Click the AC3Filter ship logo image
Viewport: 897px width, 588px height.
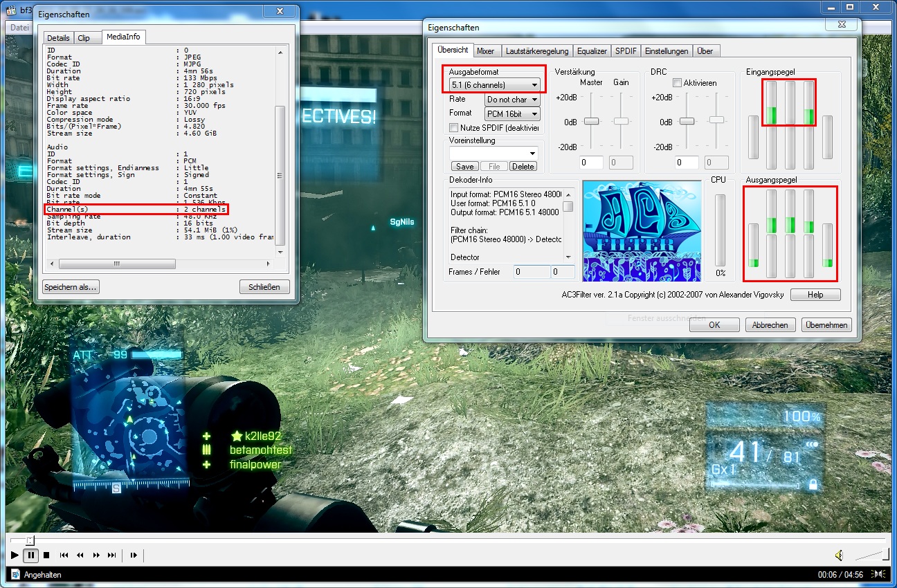pyautogui.click(x=642, y=231)
